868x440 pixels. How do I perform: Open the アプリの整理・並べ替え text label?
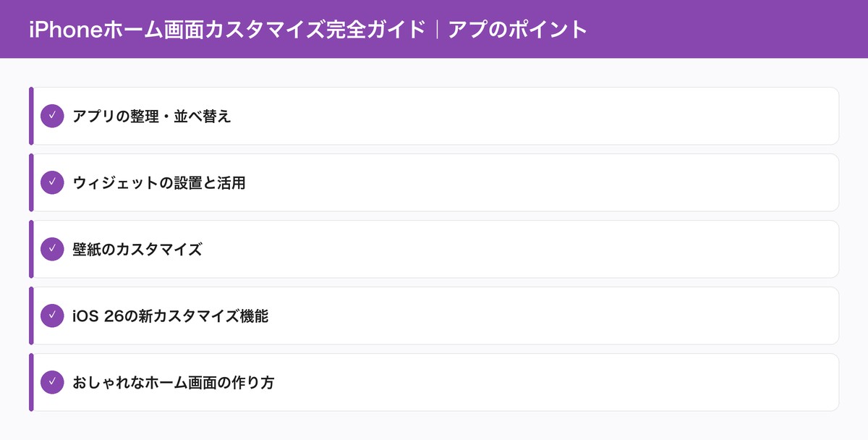[152, 116]
